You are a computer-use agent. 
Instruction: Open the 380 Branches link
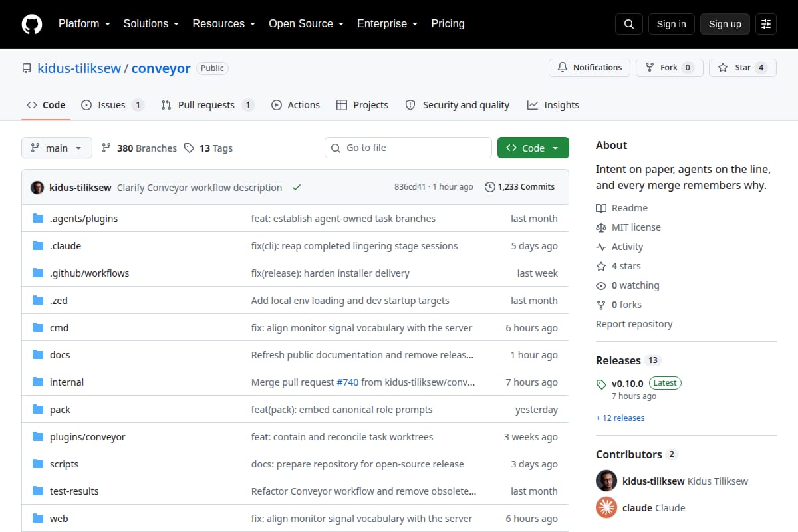(139, 148)
